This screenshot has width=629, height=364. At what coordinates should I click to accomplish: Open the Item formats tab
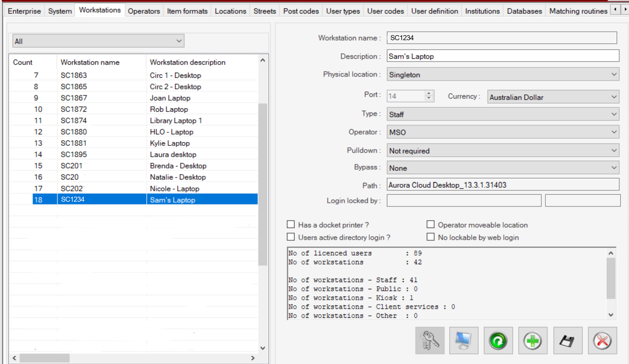tap(187, 11)
